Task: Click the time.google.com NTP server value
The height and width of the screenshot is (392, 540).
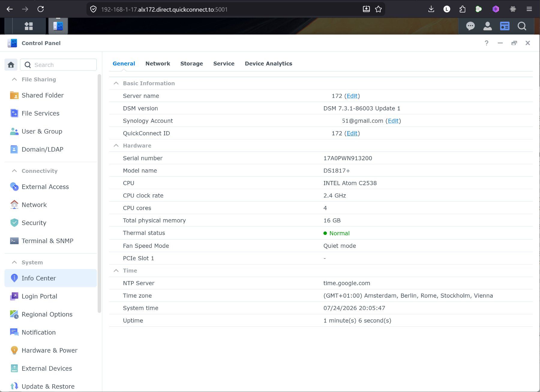Action: pos(347,283)
